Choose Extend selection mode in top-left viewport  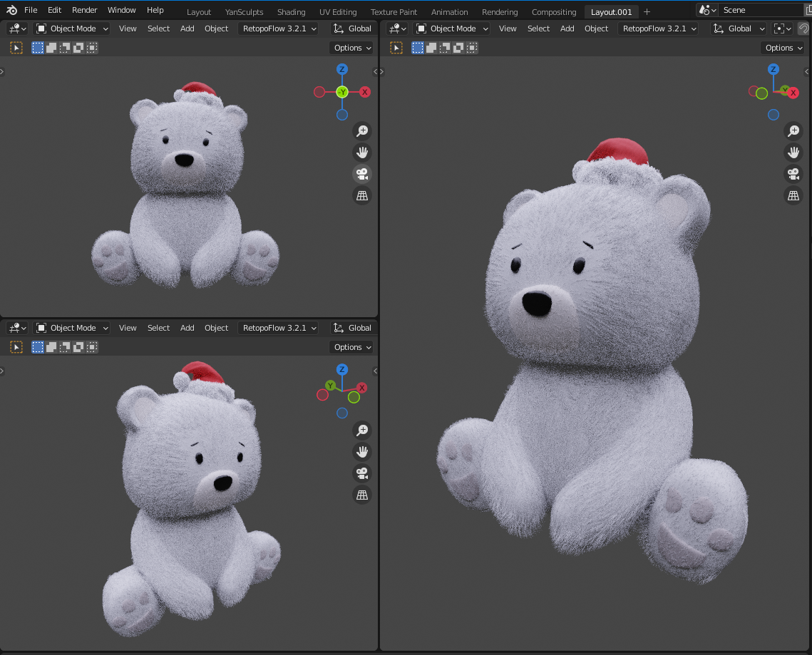pyautogui.click(x=51, y=48)
